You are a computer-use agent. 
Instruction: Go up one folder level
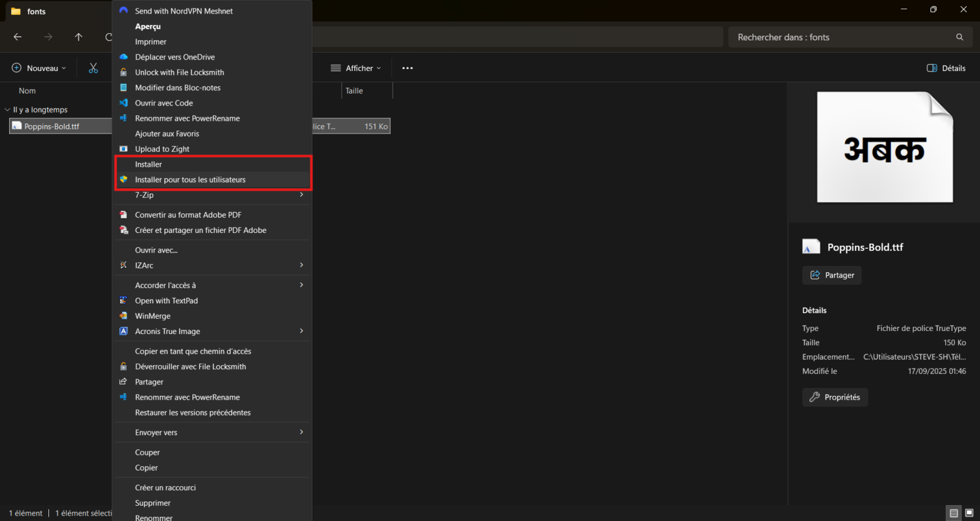pos(78,37)
